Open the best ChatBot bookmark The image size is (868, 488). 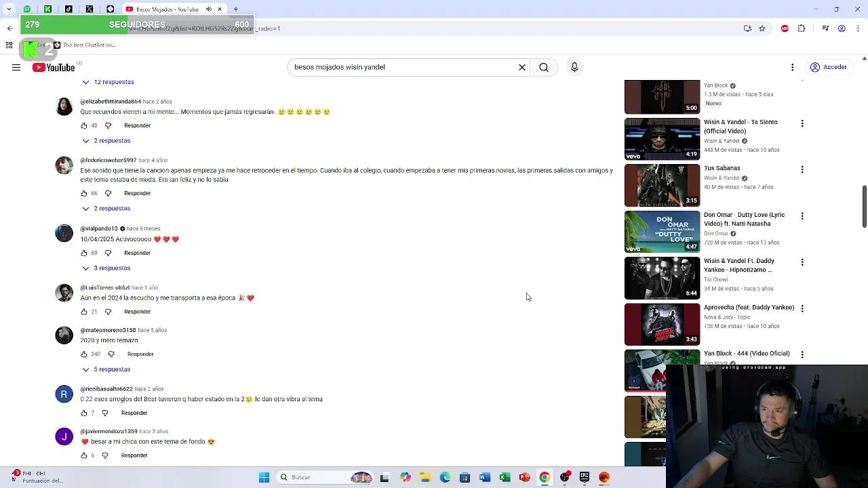84,45
